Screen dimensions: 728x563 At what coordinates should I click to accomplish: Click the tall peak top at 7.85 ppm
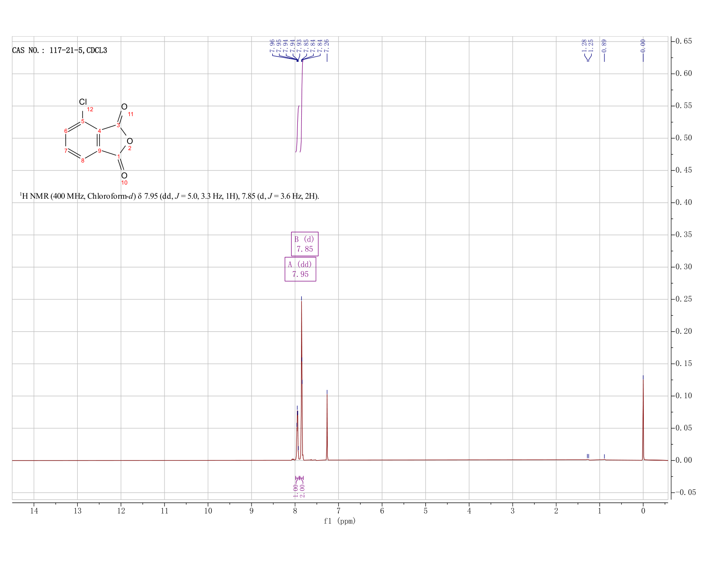(x=301, y=301)
